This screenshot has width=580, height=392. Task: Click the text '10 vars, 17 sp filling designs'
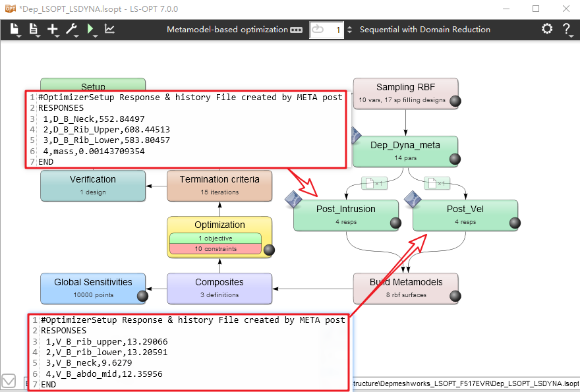(402, 100)
